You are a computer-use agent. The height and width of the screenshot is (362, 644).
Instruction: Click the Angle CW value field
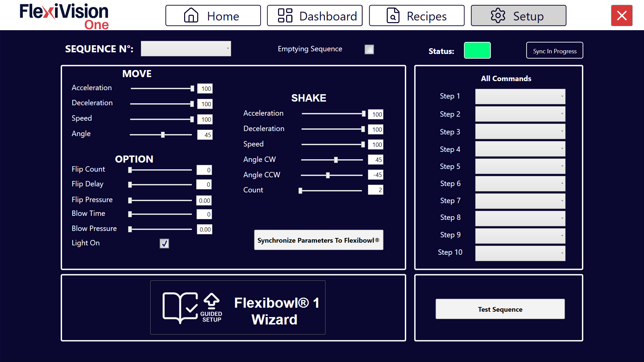pos(376,160)
